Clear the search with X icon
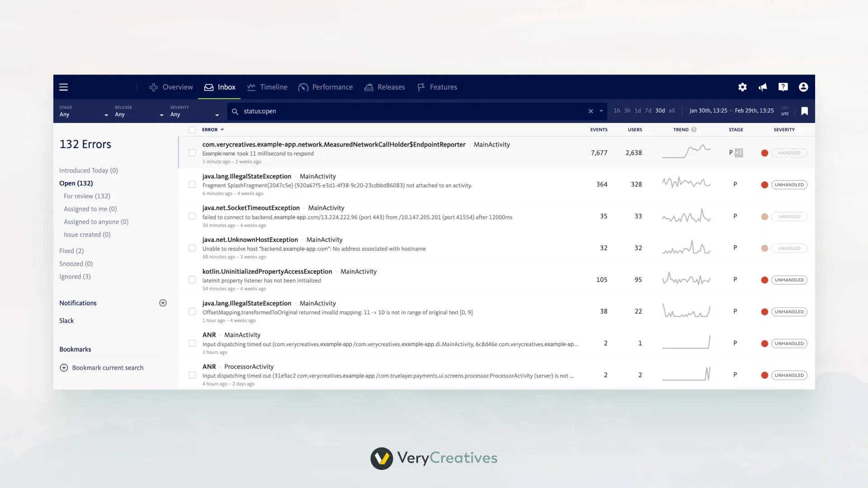 pos(590,111)
